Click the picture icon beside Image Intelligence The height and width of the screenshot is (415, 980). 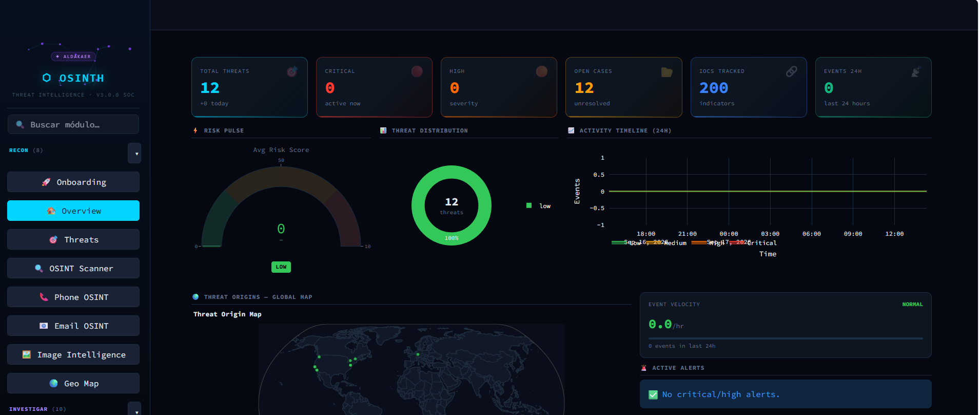27,355
